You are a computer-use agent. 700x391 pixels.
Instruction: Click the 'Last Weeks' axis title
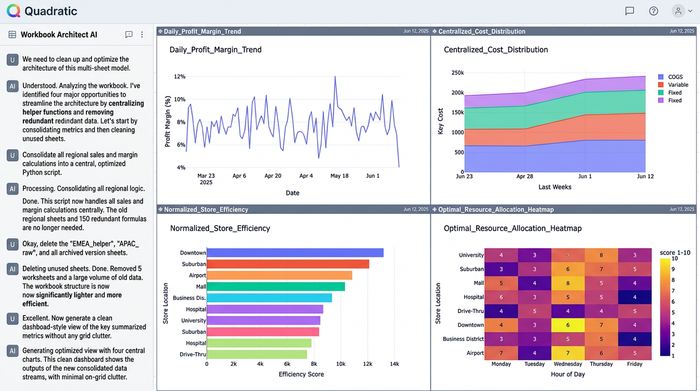click(x=554, y=187)
